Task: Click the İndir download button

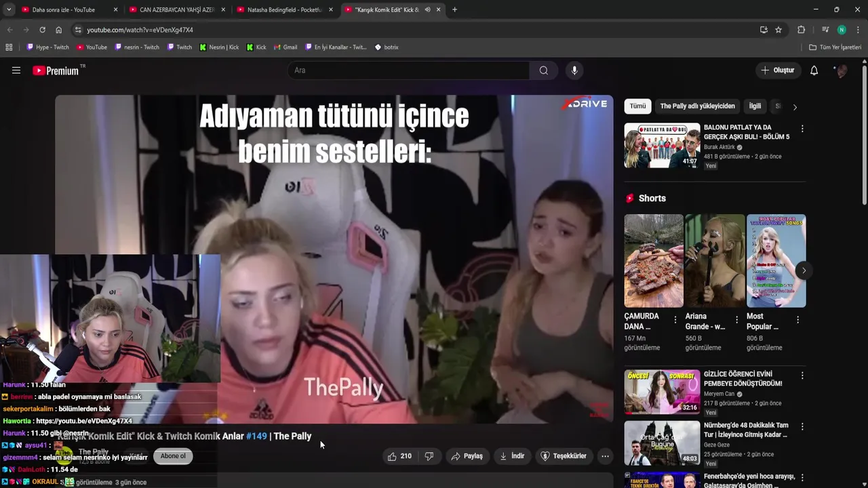Action: tap(512, 456)
